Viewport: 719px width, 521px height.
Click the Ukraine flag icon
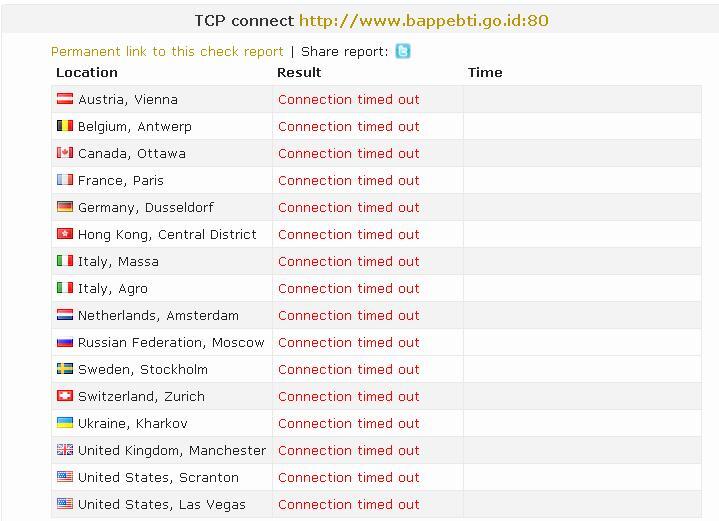tap(65, 423)
